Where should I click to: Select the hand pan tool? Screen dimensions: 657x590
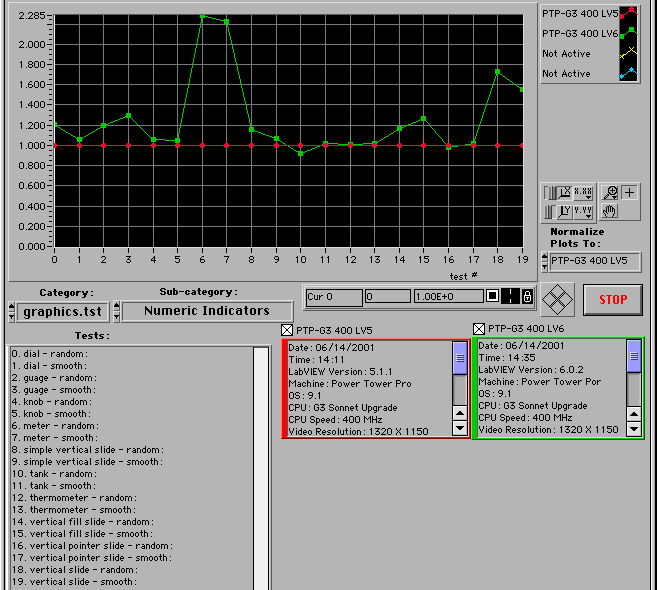pos(610,211)
